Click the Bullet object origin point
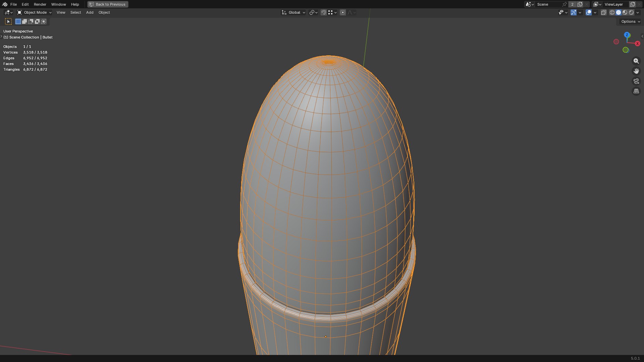The height and width of the screenshot is (362, 644). coord(325,337)
